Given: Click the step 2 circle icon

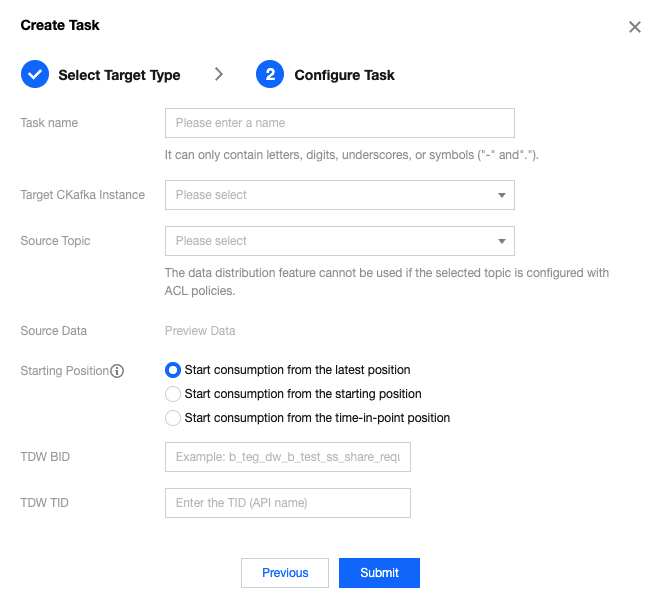Looking at the screenshot, I should point(270,74).
